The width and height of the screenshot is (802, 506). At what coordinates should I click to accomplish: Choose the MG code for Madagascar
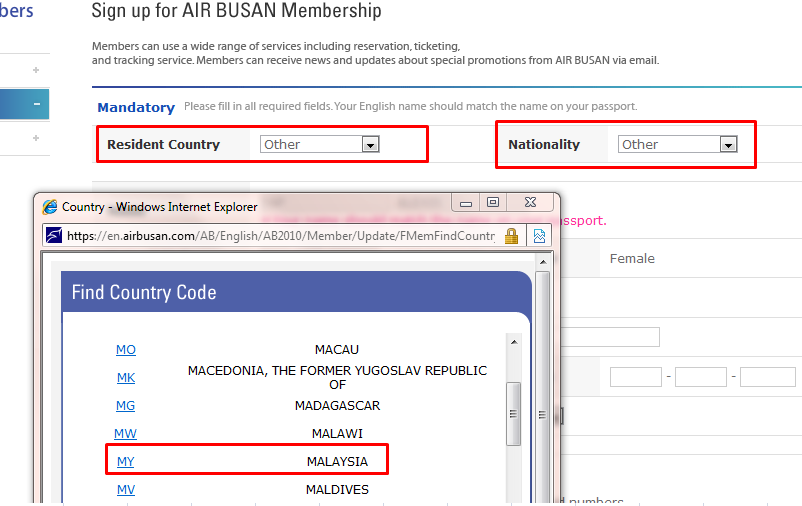(125, 405)
